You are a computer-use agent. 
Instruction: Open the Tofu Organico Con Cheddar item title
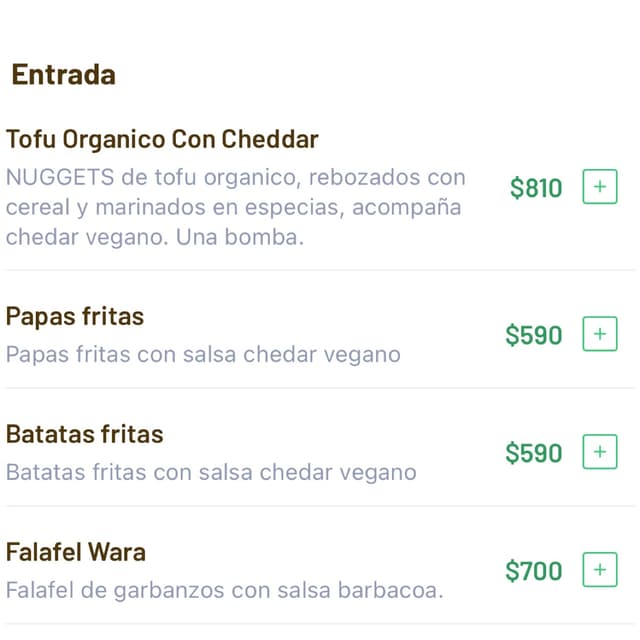pyautogui.click(x=162, y=139)
